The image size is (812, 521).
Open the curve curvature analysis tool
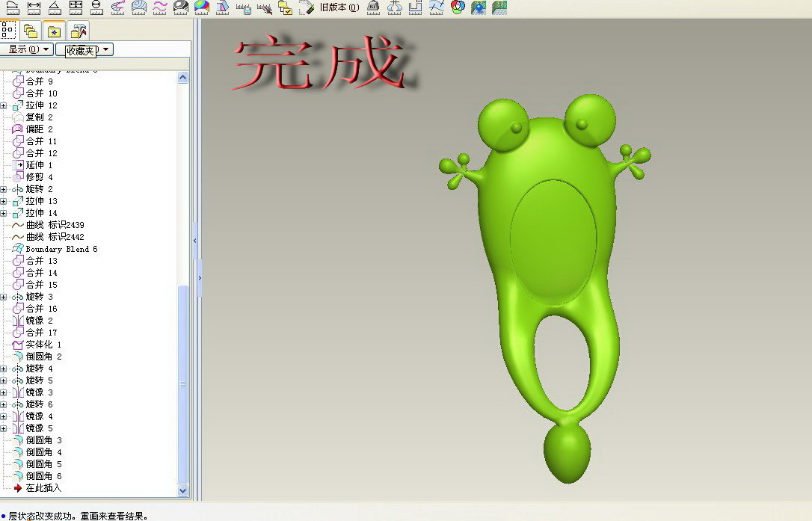pyautogui.click(x=118, y=7)
